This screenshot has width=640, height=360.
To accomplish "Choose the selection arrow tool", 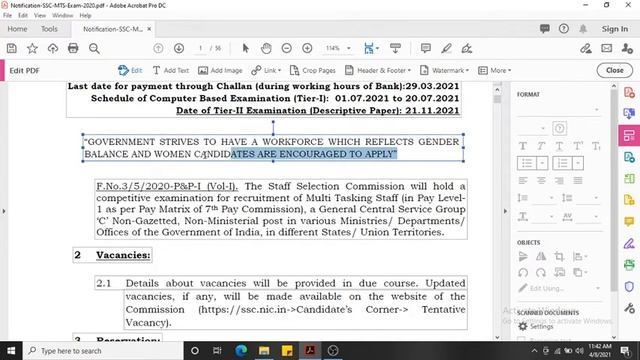I will (x=245, y=49).
